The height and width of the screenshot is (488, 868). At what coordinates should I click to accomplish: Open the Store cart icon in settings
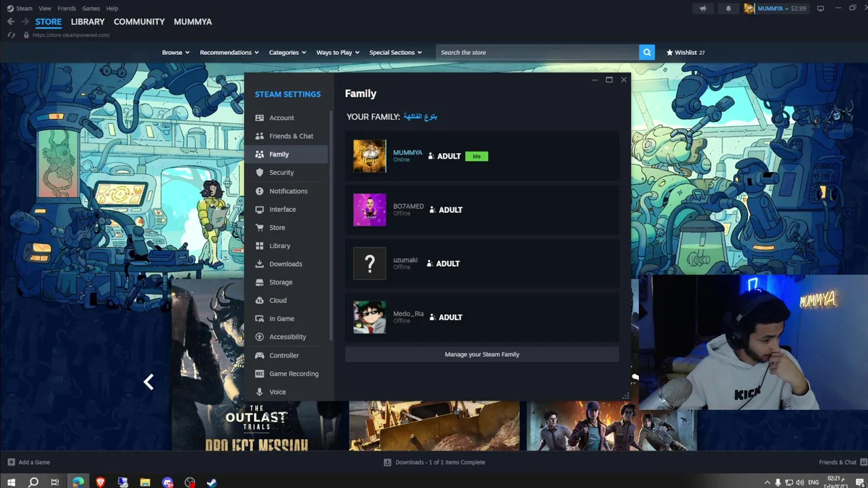click(x=259, y=228)
